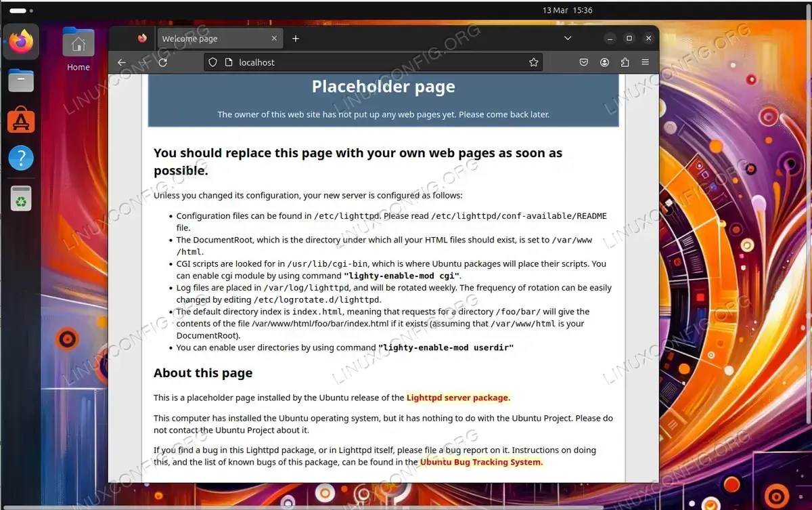Click the site information page icon
The image size is (812, 510).
(228, 62)
